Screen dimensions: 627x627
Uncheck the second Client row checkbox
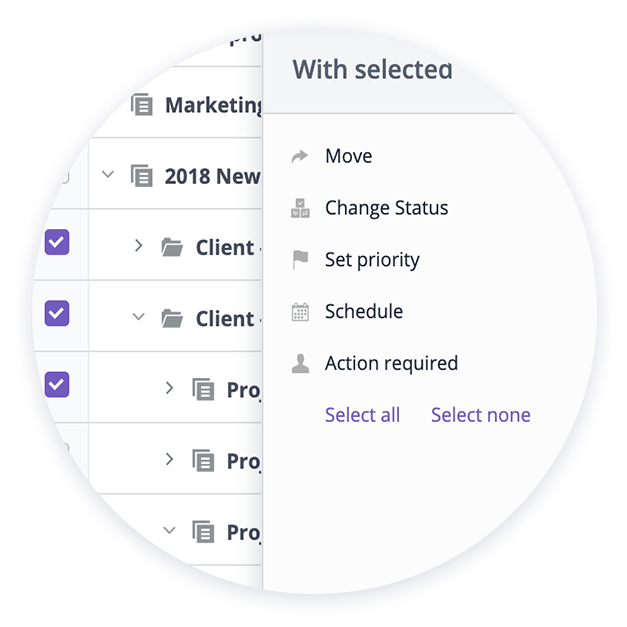click(x=57, y=313)
